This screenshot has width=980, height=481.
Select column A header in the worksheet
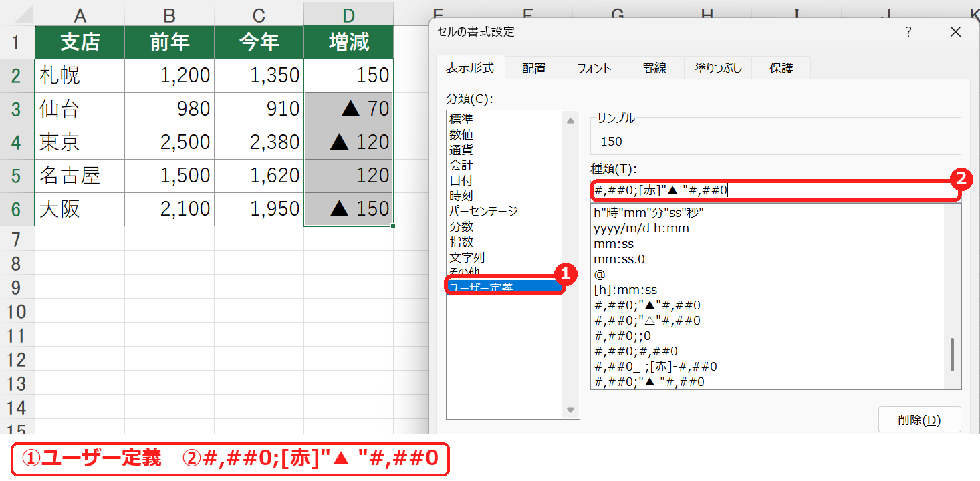80,14
